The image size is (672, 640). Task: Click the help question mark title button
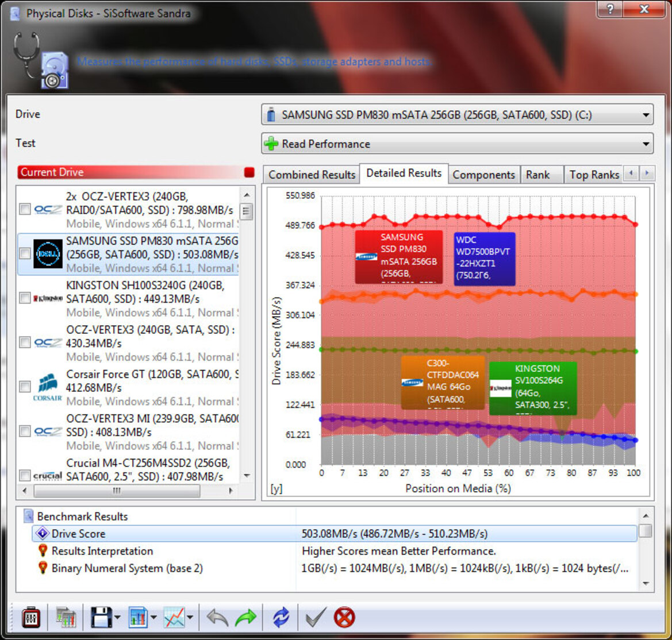coord(610,9)
